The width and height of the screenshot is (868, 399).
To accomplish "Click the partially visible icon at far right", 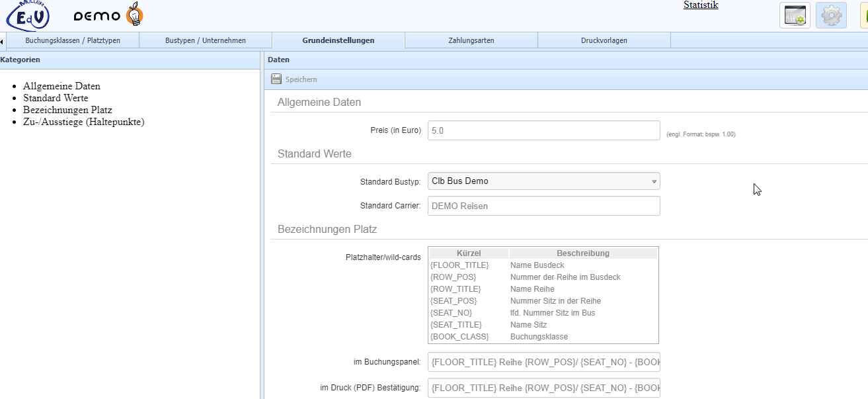I will tap(863, 15).
